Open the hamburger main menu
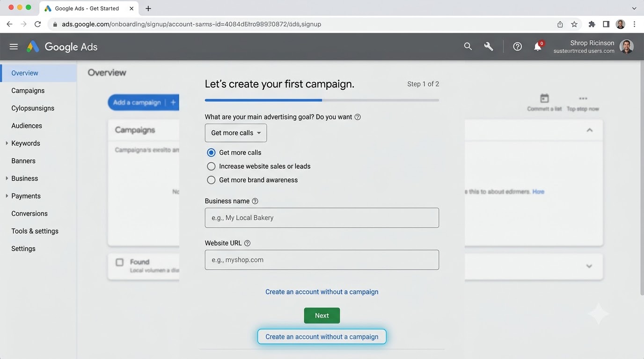644x359 pixels. (14, 47)
